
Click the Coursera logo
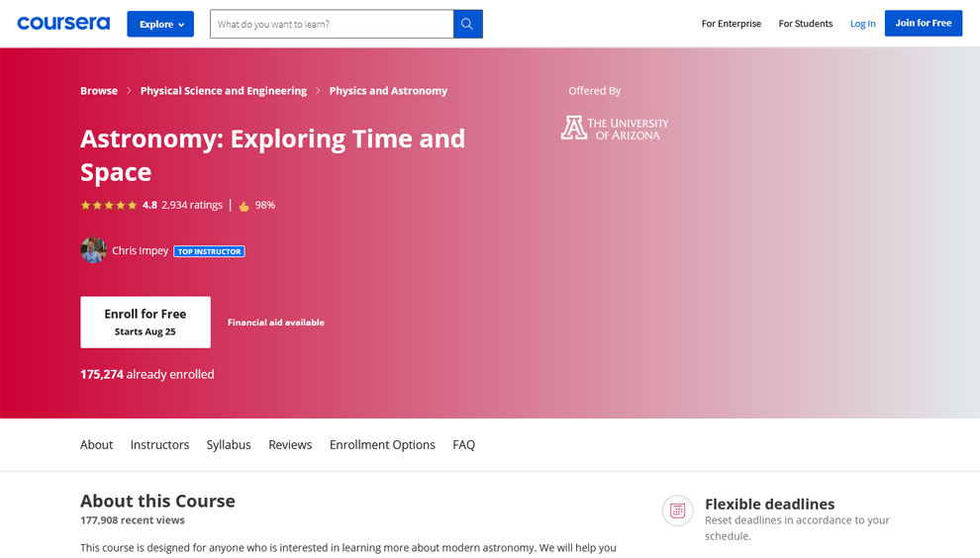[63, 23]
